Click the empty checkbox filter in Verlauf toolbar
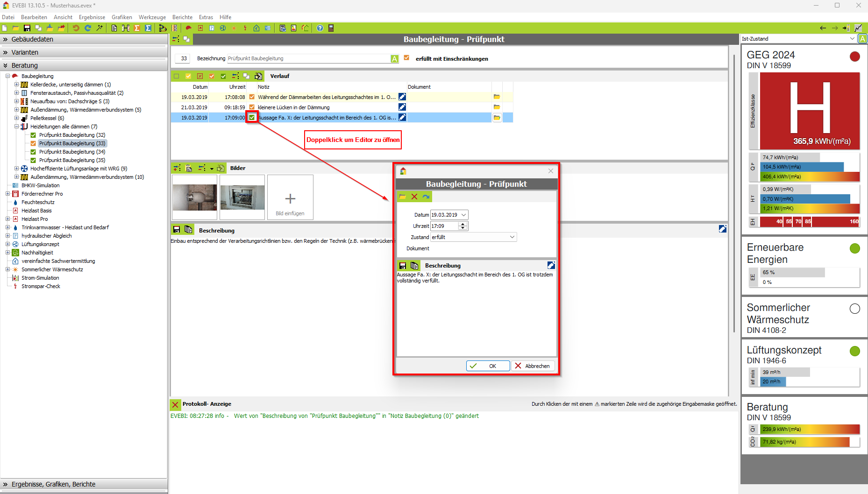This screenshot has height=494, width=868. [x=177, y=76]
